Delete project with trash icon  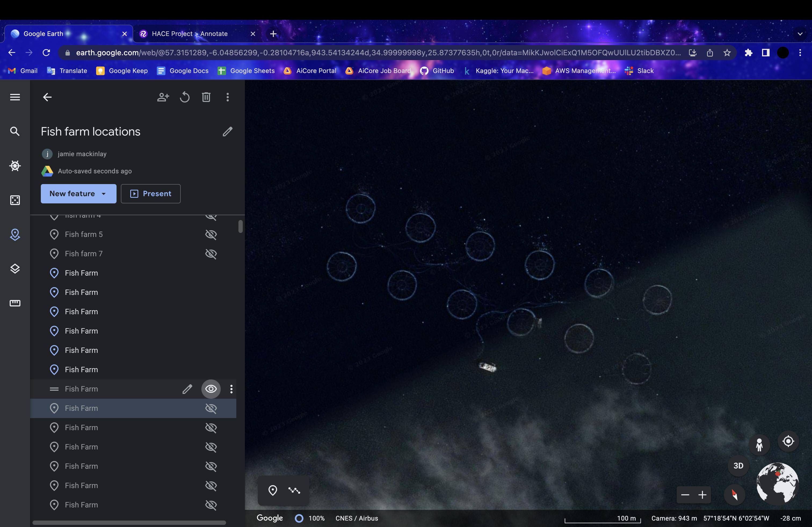coord(206,97)
